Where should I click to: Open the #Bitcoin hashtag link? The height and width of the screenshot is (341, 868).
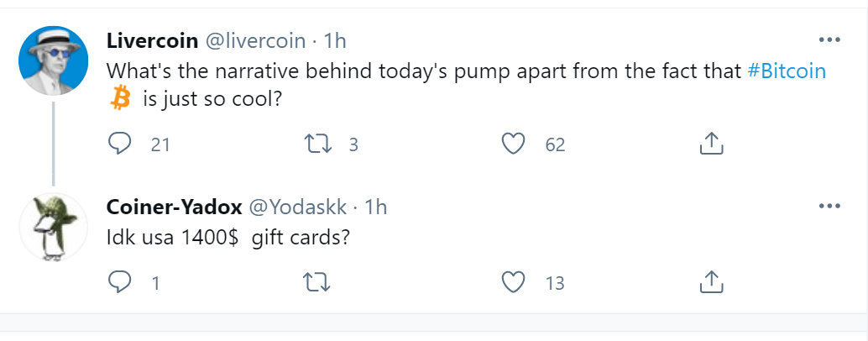(786, 71)
